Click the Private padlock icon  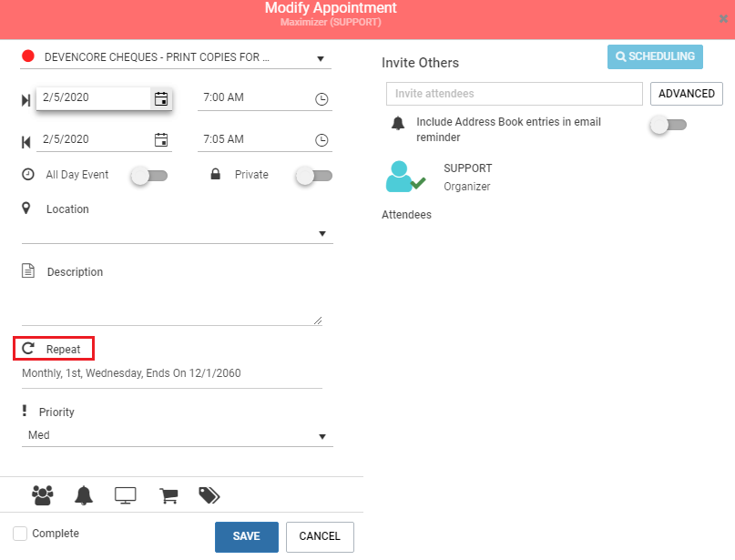point(215,174)
